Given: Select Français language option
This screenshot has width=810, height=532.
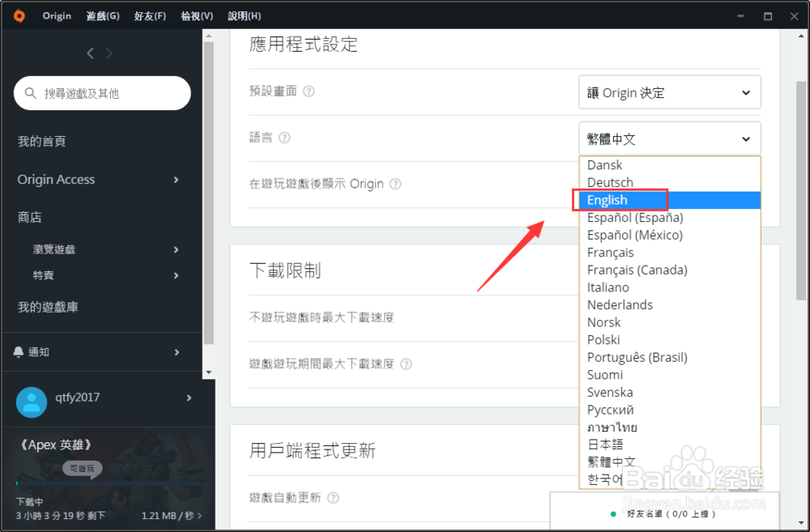Looking at the screenshot, I should (670, 253).
